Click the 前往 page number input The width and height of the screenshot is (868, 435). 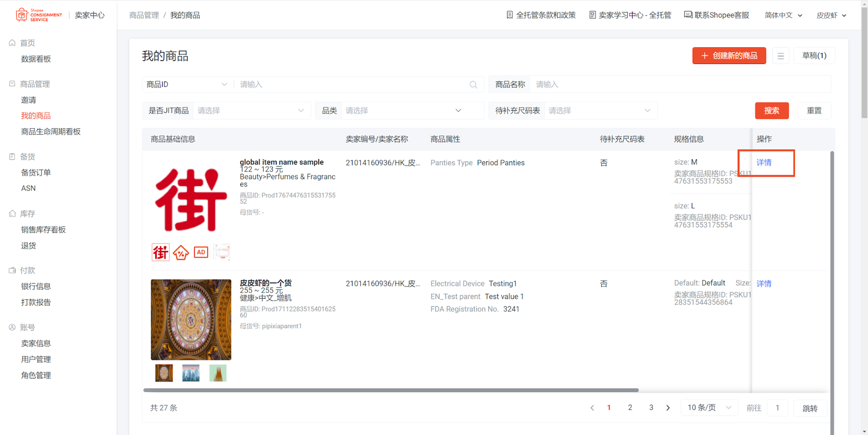click(777, 408)
